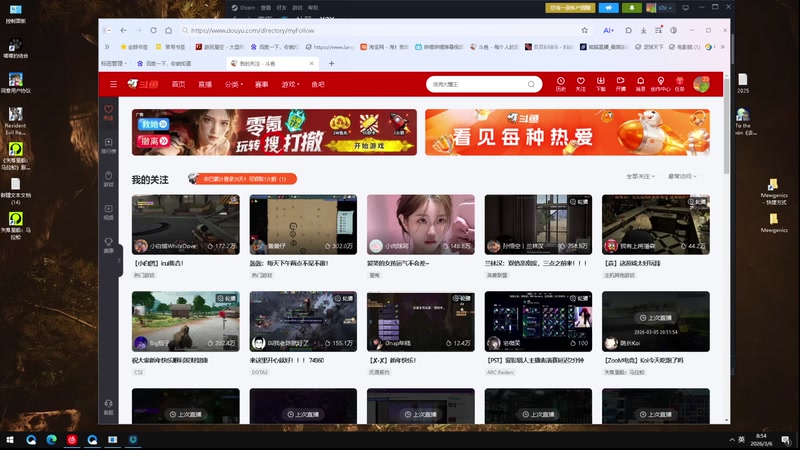The image size is (800, 450).
Task: Open the 全部书签 bookmarks folder
Action: coord(134,47)
